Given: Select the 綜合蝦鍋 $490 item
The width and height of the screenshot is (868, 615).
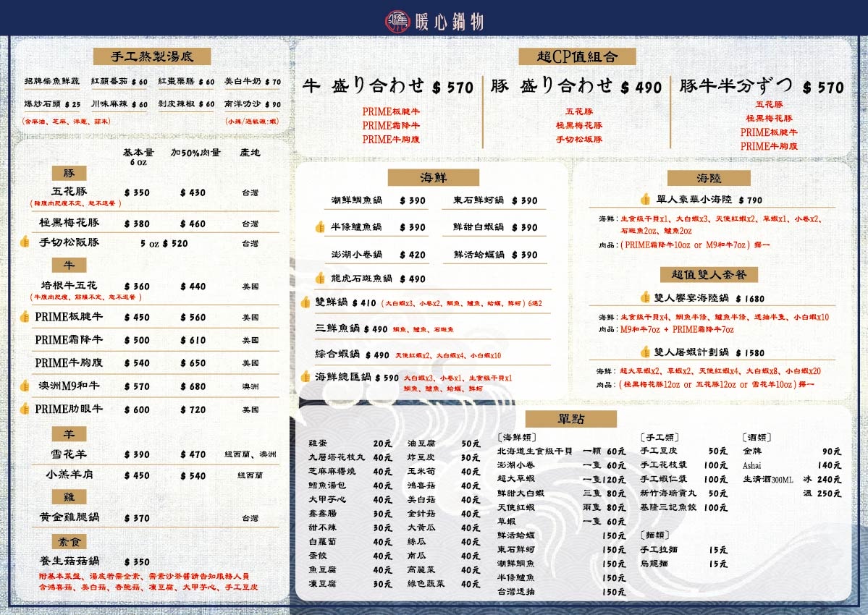Looking at the screenshot, I should point(352,355).
